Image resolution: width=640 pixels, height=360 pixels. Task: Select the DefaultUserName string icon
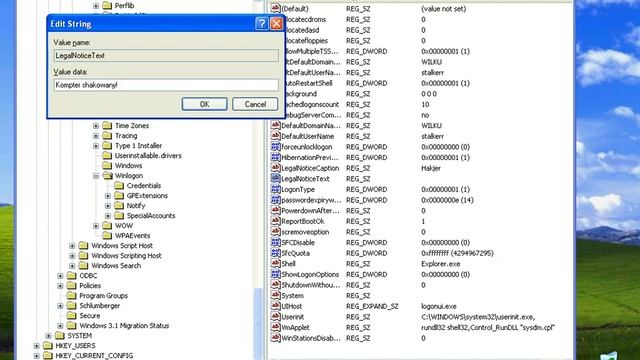click(x=276, y=136)
